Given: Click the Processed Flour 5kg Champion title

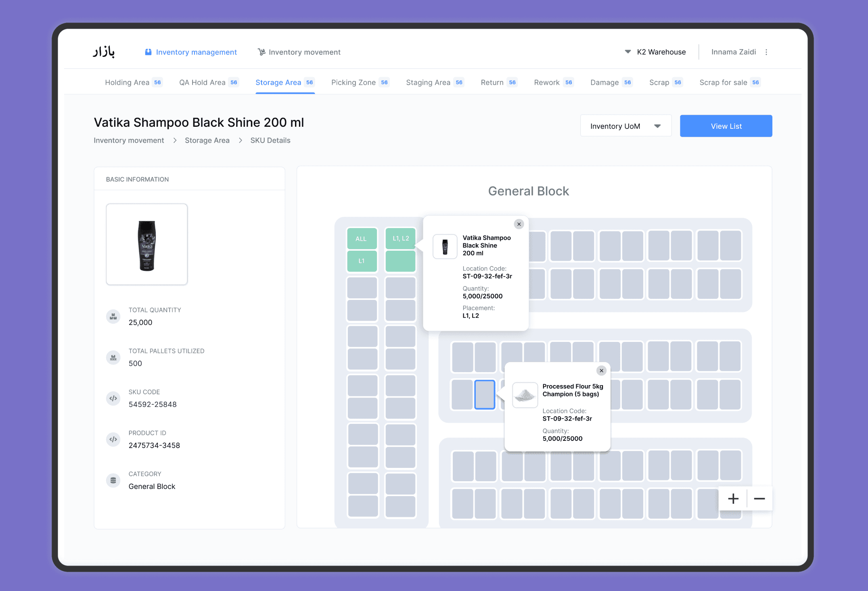Looking at the screenshot, I should click(x=573, y=390).
